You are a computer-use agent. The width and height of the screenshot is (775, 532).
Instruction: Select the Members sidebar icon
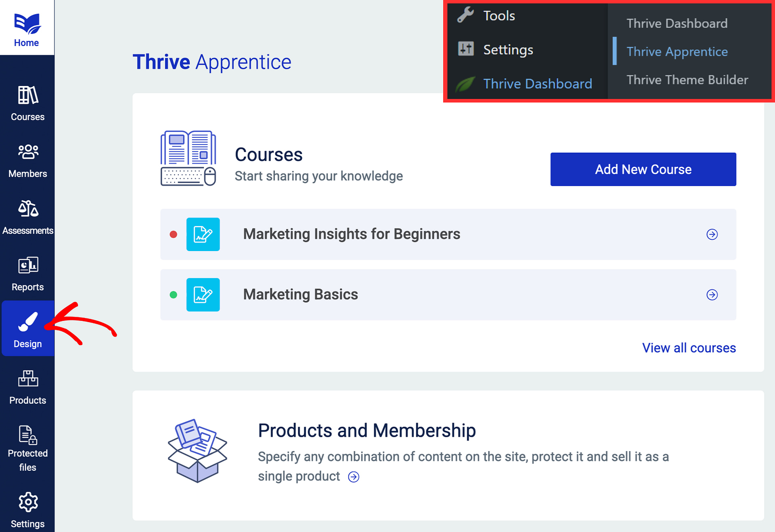tap(27, 160)
